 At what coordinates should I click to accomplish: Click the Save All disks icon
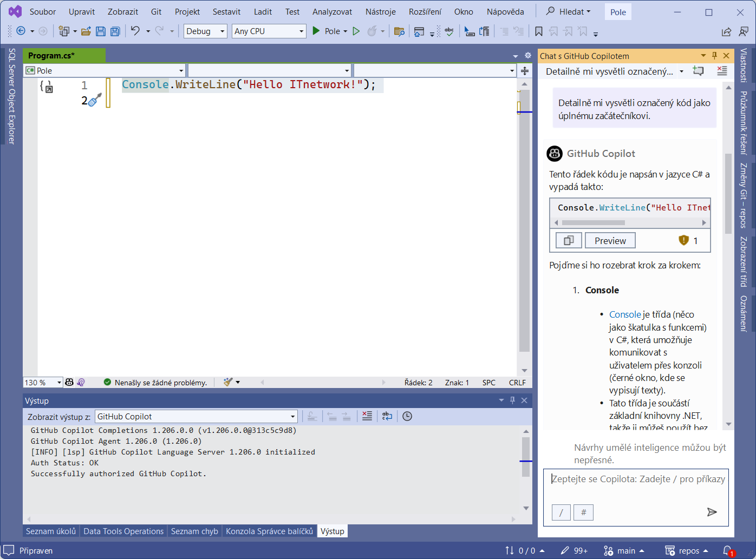point(115,31)
